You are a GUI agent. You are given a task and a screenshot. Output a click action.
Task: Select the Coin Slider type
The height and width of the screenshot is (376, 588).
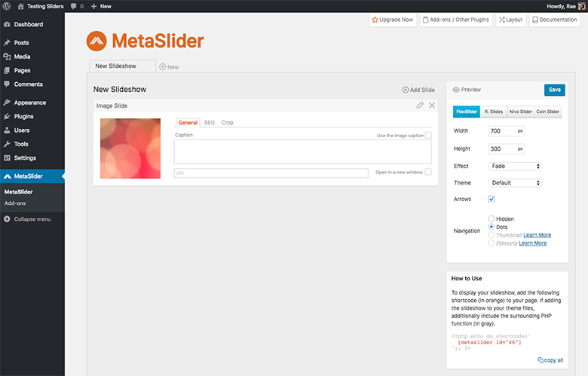click(548, 112)
